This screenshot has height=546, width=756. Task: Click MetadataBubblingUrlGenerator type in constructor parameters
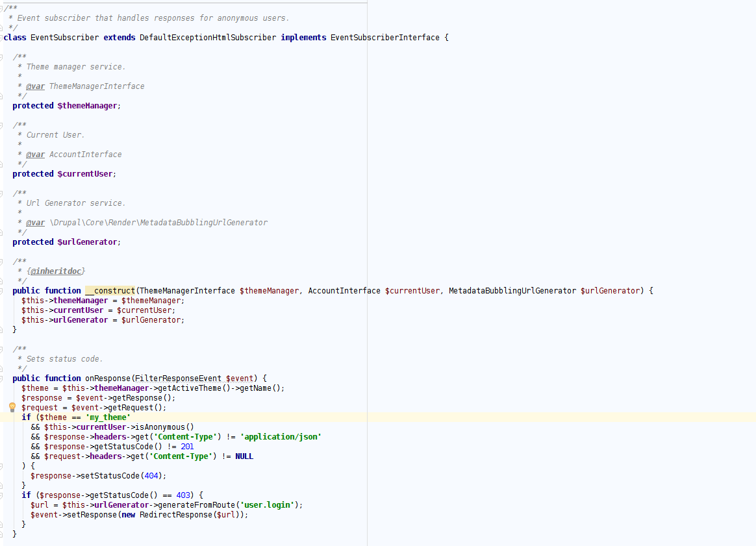pos(512,291)
